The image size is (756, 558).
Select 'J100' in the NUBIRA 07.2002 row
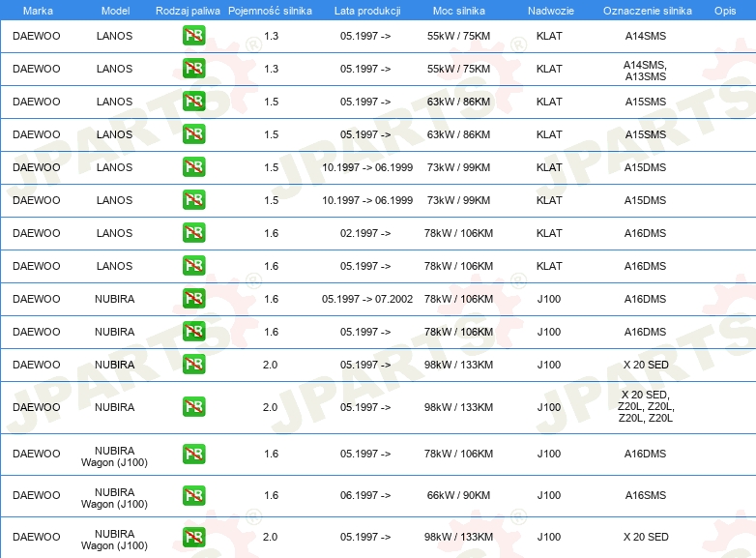tap(549, 299)
